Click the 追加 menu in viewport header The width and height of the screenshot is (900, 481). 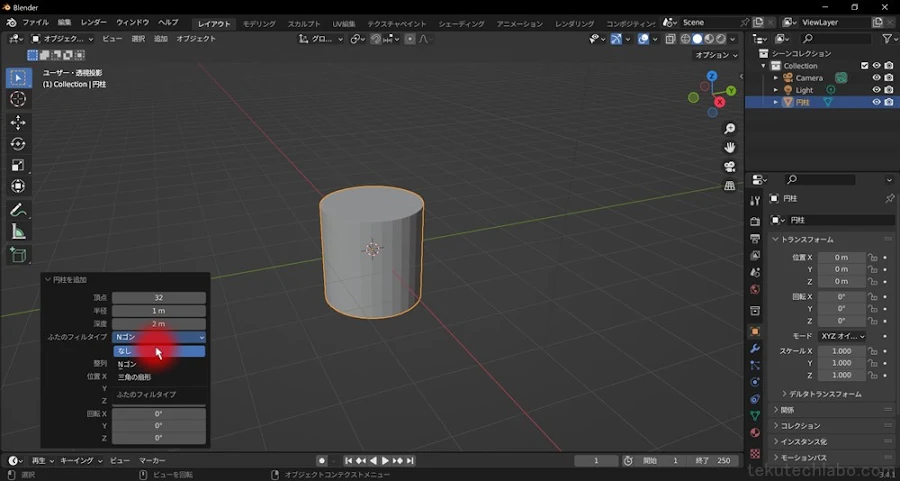pyautogui.click(x=161, y=38)
